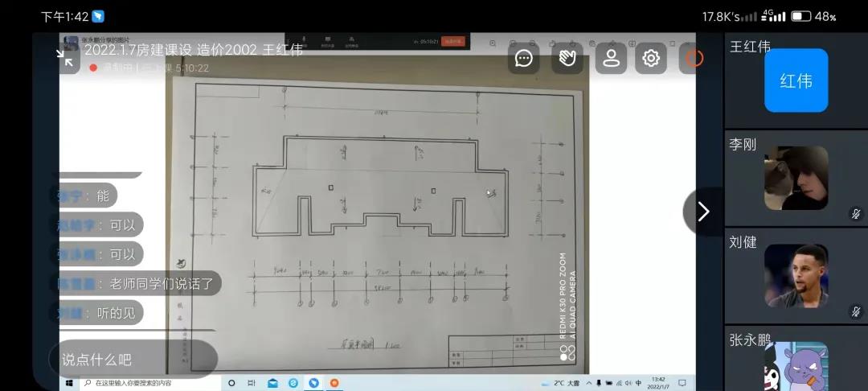
Task: Select 李刚's avatar thumbnail
Action: point(796,178)
